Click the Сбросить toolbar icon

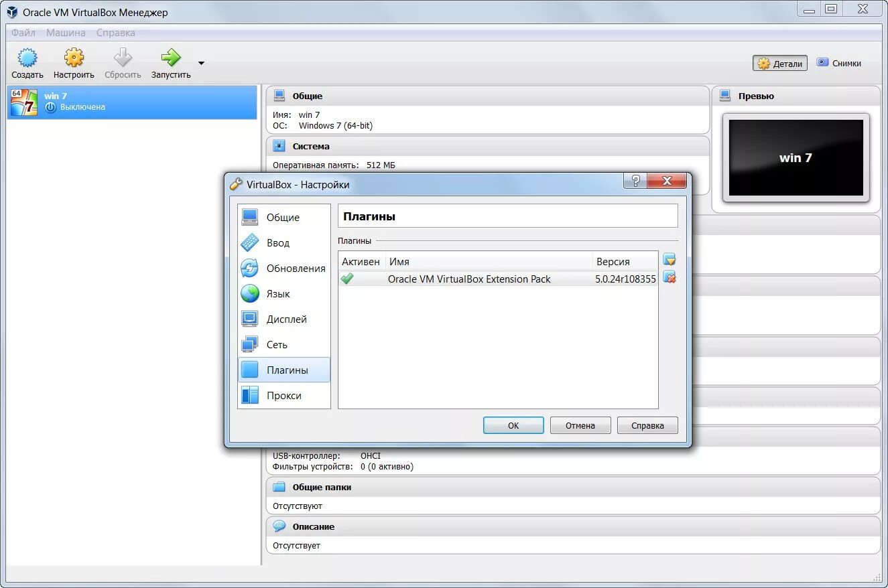123,64
